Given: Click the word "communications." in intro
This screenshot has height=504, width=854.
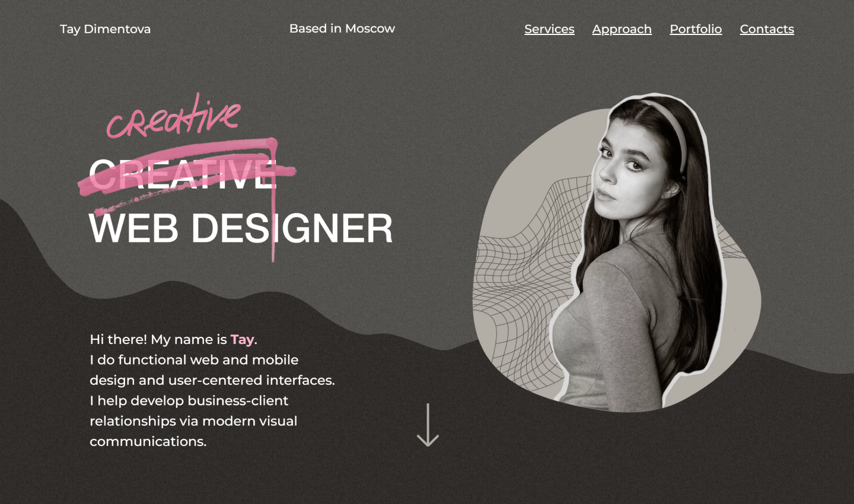Looking at the screenshot, I should (x=148, y=442).
